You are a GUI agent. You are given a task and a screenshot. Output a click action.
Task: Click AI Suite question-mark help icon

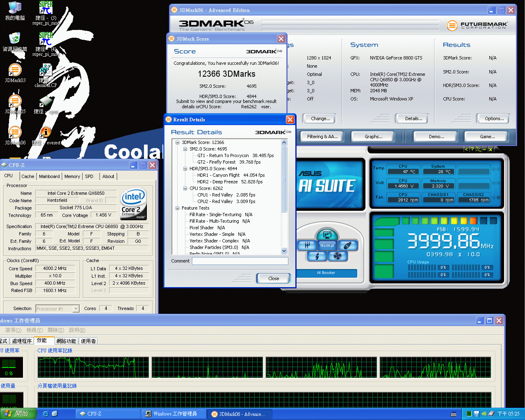(x=472, y=149)
